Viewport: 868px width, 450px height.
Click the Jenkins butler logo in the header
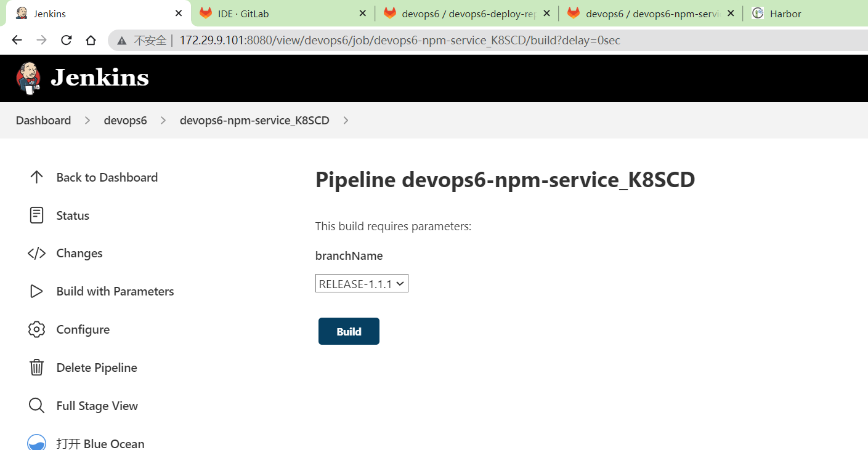pos(28,78)
